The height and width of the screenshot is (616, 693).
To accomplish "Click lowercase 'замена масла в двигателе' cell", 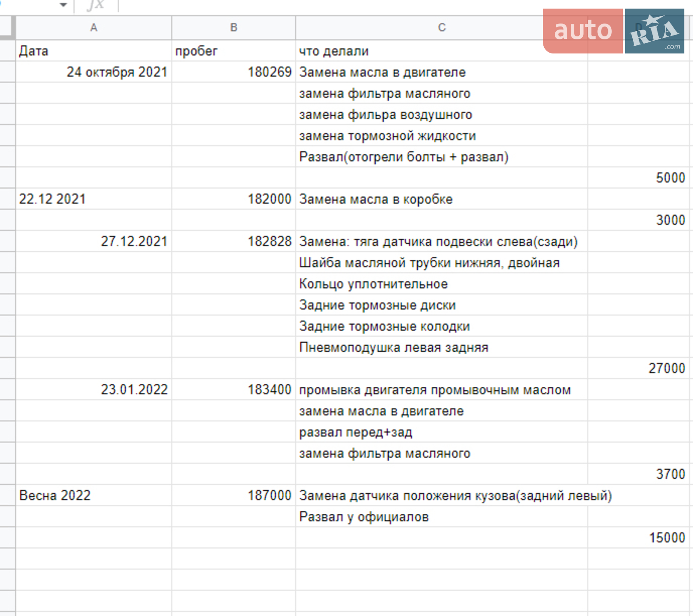I will click(x=442, y=411).
